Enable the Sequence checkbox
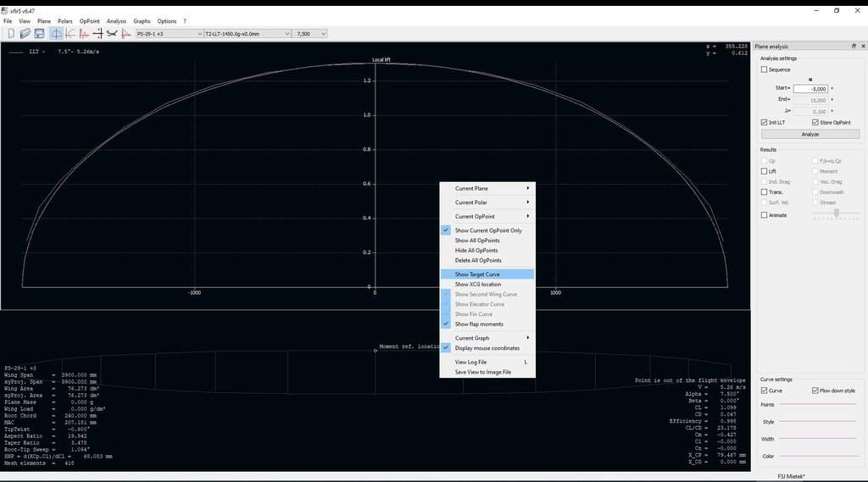This screenshot has height=482, width=868. click(765, 70)
